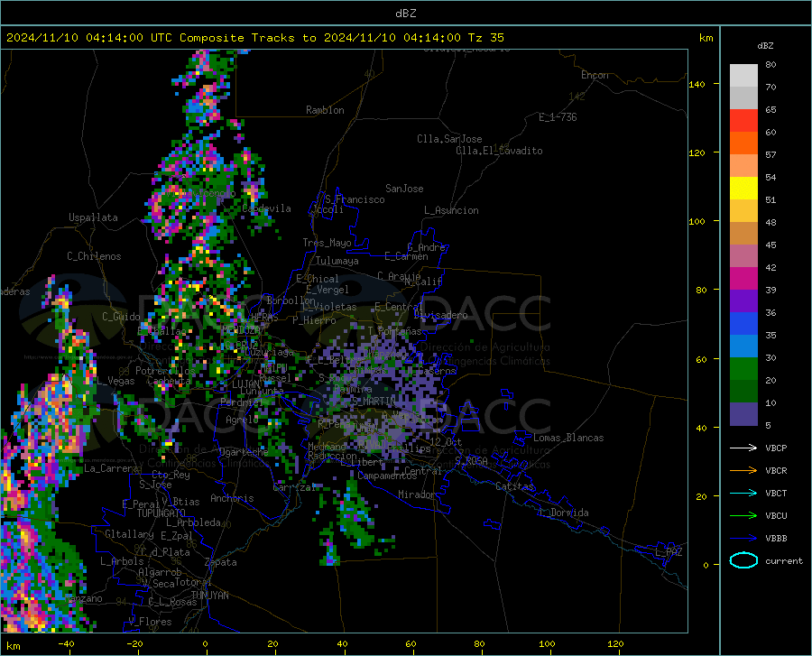812x656 pixels.
Task: Click the purple 5 dBZ color swatch
Action: [x=743, y=414]
